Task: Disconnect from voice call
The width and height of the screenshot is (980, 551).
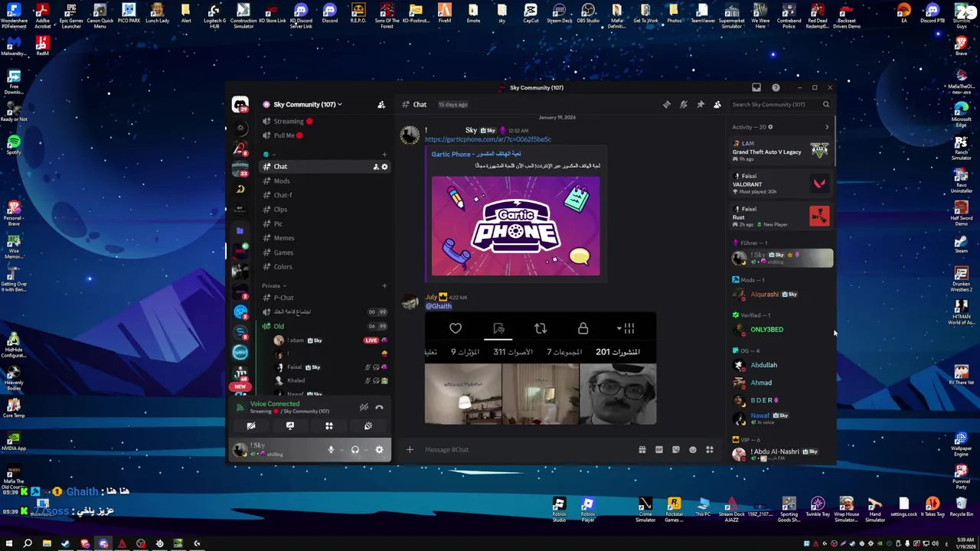Action: coord(379,407)
